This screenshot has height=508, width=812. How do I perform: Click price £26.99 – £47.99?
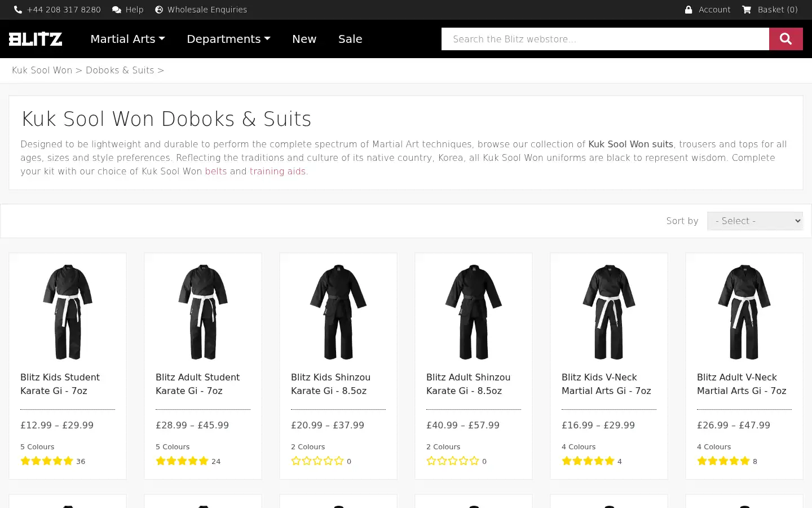734,426
